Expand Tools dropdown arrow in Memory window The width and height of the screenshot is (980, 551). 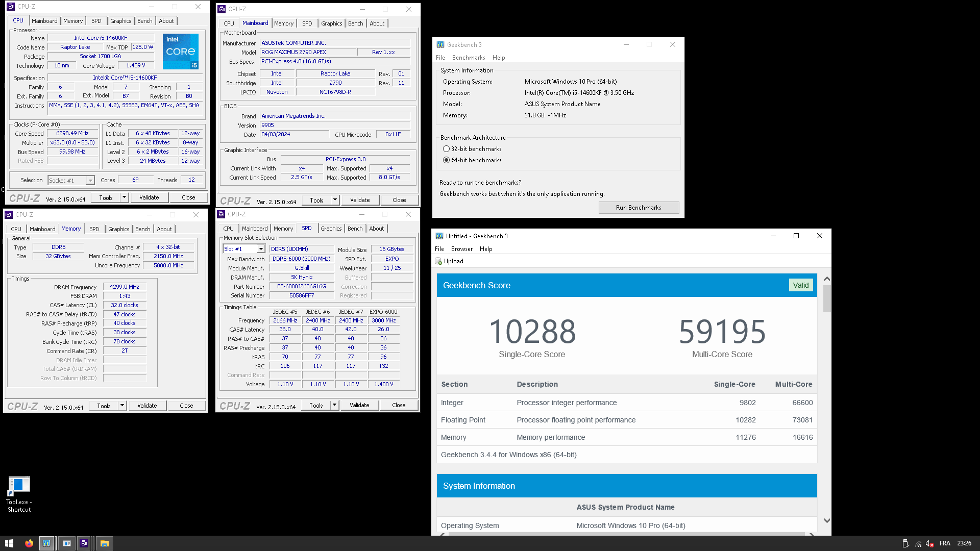tap(122, 406)
